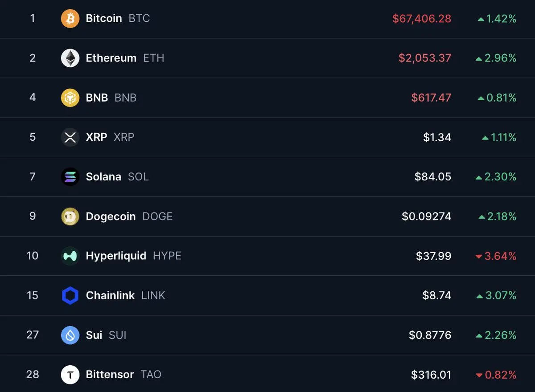Open the Bitcoin coin page link
This screenshot has width=535, height=392.
tap(104, 19)
